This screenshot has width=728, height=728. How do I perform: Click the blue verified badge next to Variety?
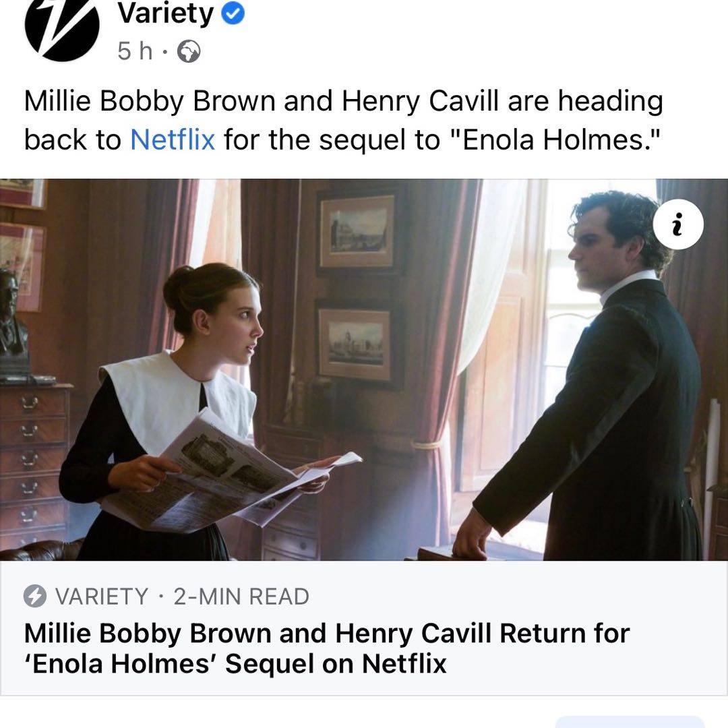pyautogui.click(x=233, y=14)
